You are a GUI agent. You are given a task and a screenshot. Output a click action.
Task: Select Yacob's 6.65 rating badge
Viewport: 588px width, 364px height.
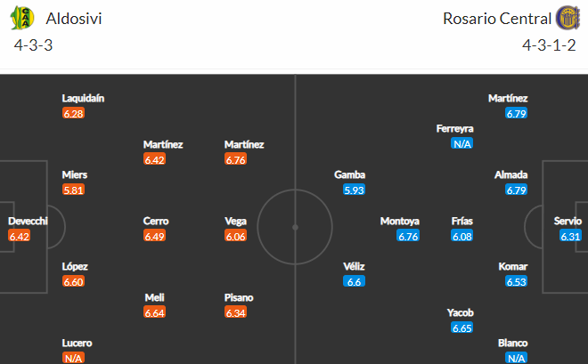pos(462,328)
